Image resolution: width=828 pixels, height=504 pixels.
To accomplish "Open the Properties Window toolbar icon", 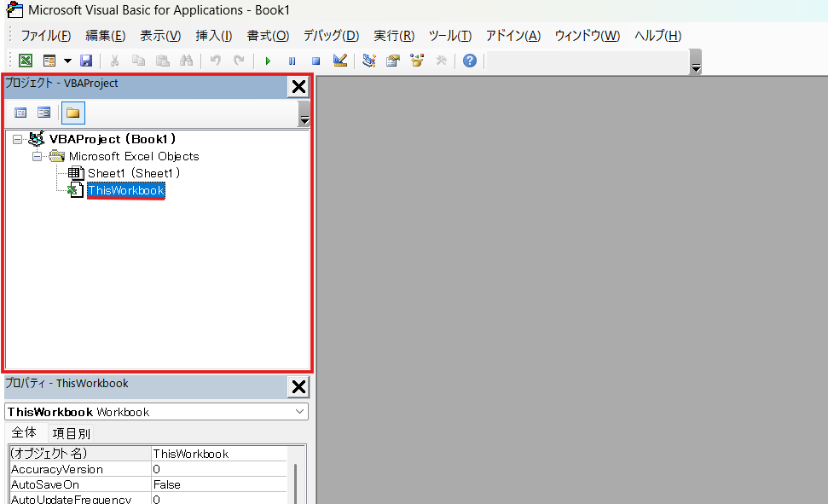I will pos(393,61).
